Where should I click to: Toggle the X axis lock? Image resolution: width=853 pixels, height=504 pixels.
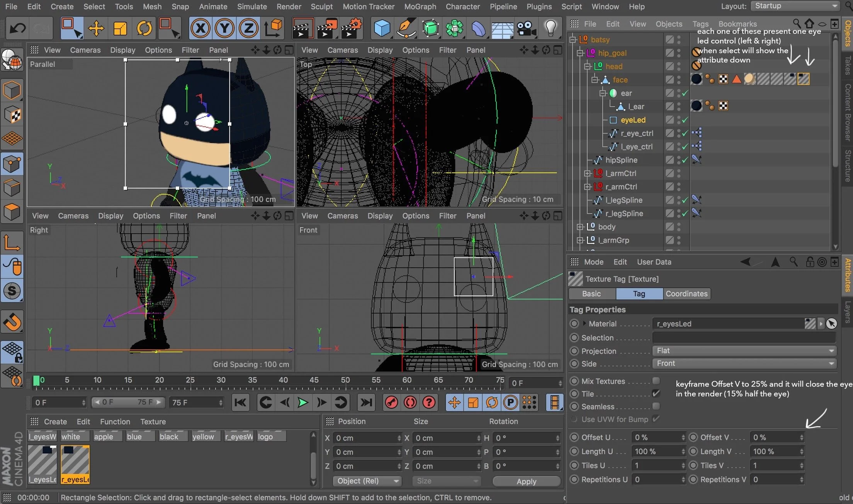click(201, 29)
